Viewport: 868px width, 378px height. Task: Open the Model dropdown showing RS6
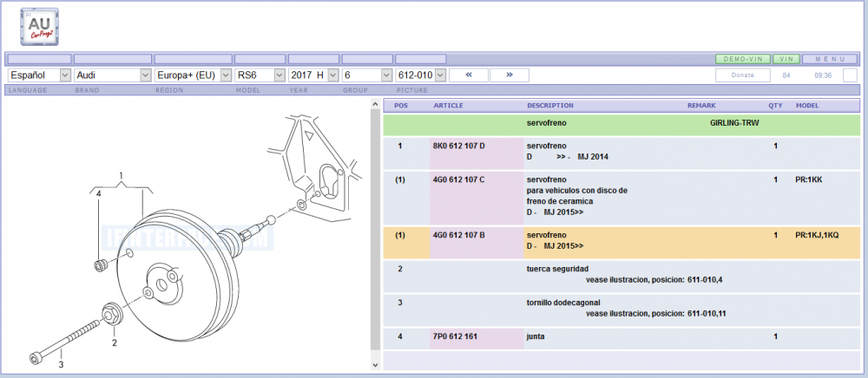coord(260,75)
